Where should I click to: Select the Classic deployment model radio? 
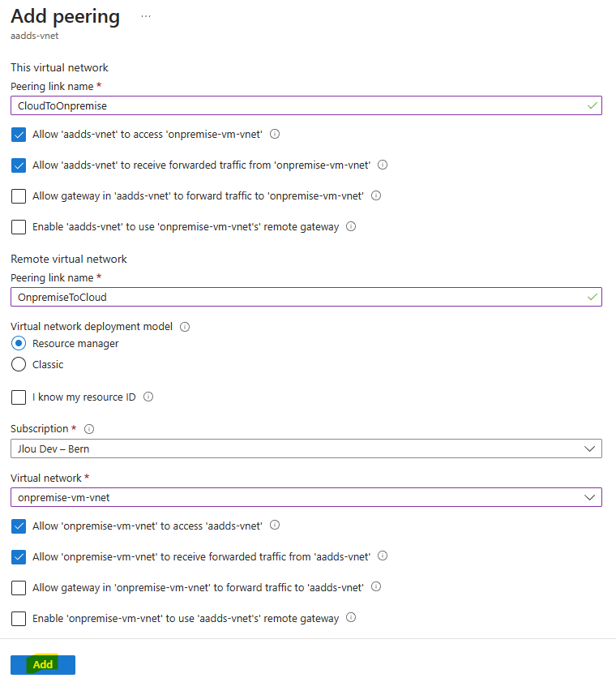click(x=19, y=364)
